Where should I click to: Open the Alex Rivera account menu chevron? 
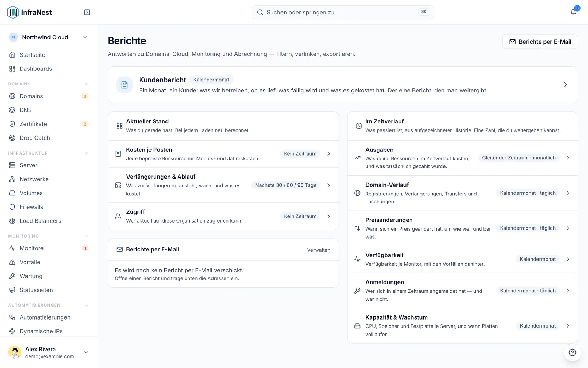coord(86,352)
